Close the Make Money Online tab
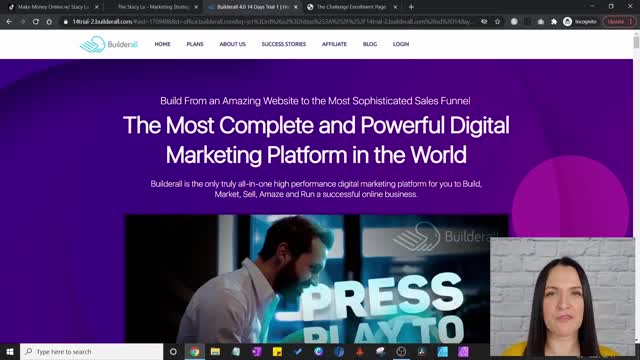 pyautogui.click(x=97, y=7)
